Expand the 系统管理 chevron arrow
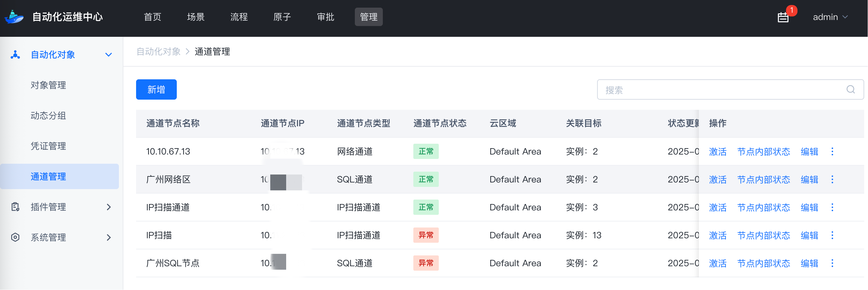The width and height of the screenshot is (868, 290). 108,238
